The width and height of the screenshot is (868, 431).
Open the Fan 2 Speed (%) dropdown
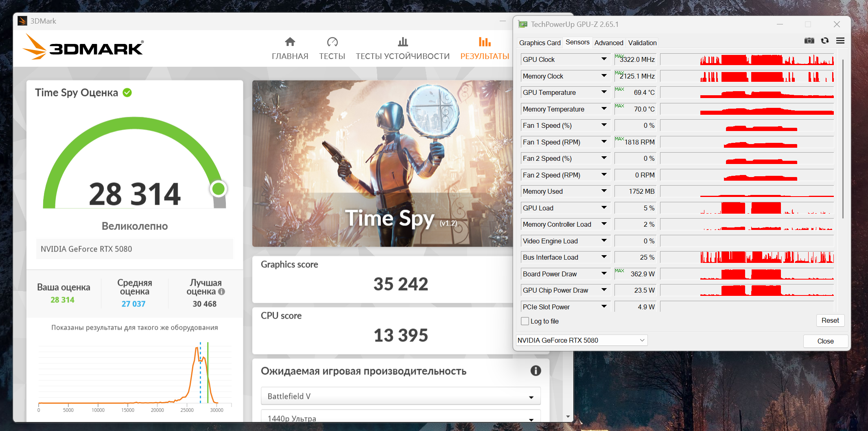click(x=604, y=158)
